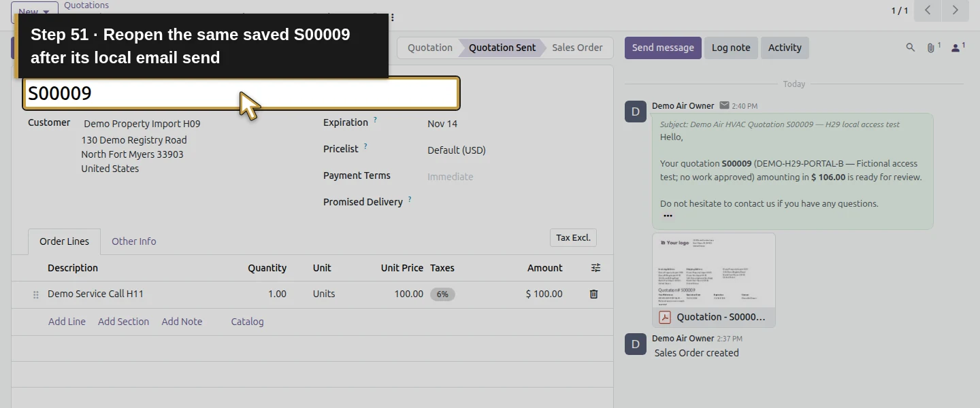The image size is (980, 408).
Task: Click Demo Air Owner avatar on the email message
Action: point(636,112)
